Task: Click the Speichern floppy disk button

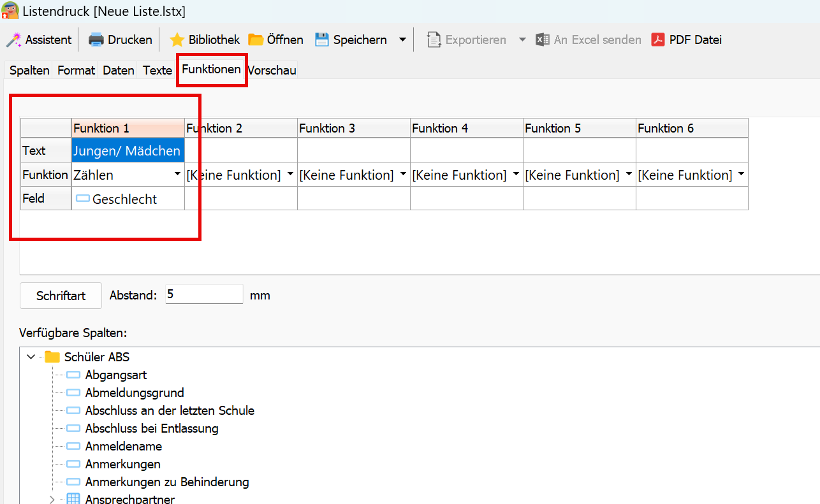Action: click(x=351, y=40)
